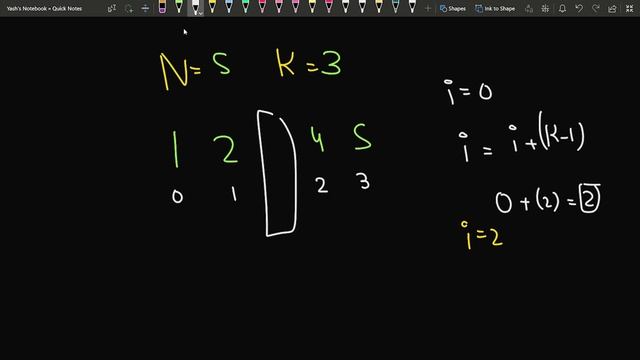Open notifications bell
This screenshot has height=360, width=640.
point(562,8)
